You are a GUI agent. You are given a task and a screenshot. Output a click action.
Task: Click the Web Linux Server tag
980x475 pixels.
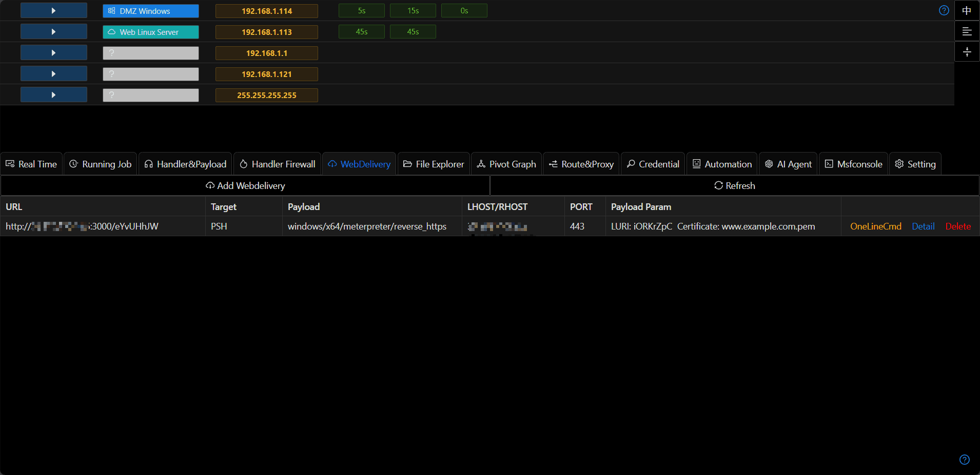click(150, 32)
